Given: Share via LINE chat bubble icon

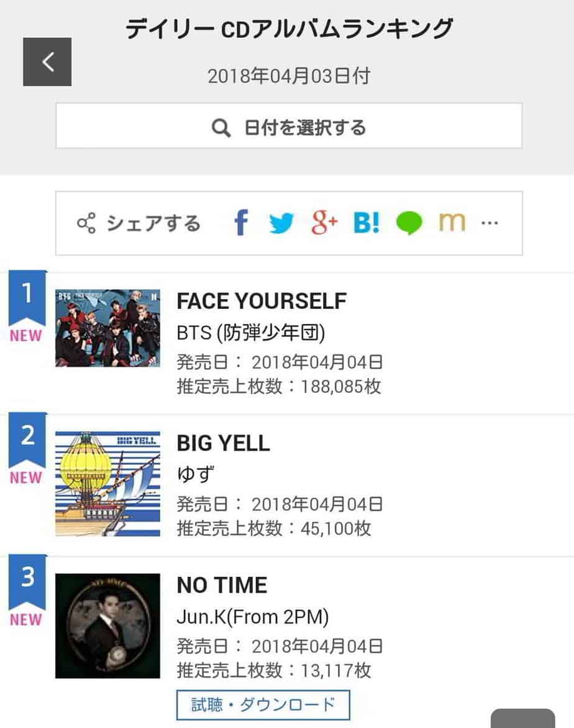Looking at the screenshot, I should [x=409, y=223].
